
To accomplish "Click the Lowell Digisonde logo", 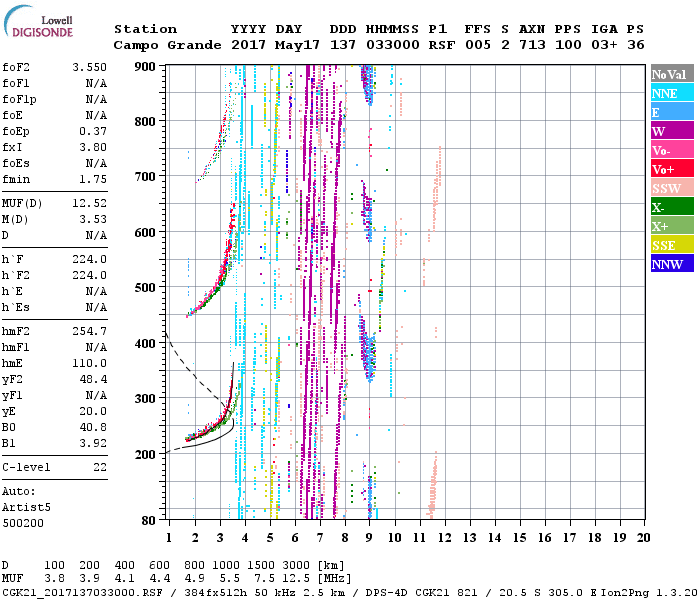I will (x=38, y=21).
